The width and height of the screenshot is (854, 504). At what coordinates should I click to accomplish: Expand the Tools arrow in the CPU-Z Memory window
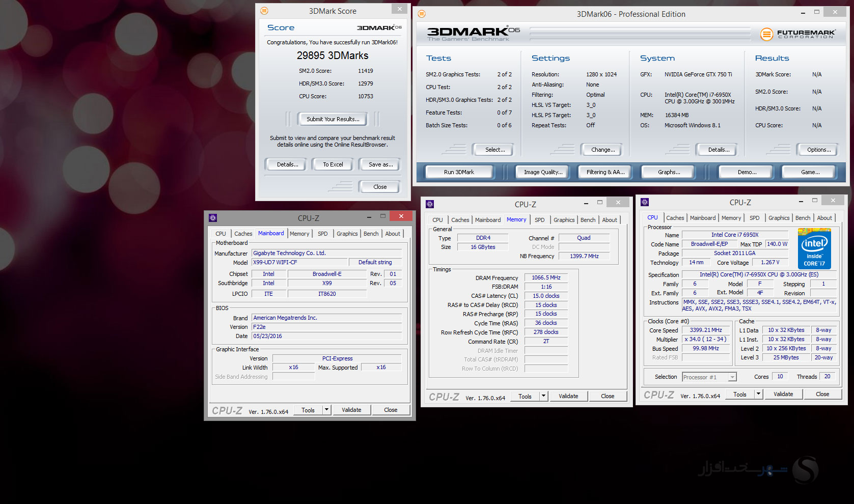point(543,396)
